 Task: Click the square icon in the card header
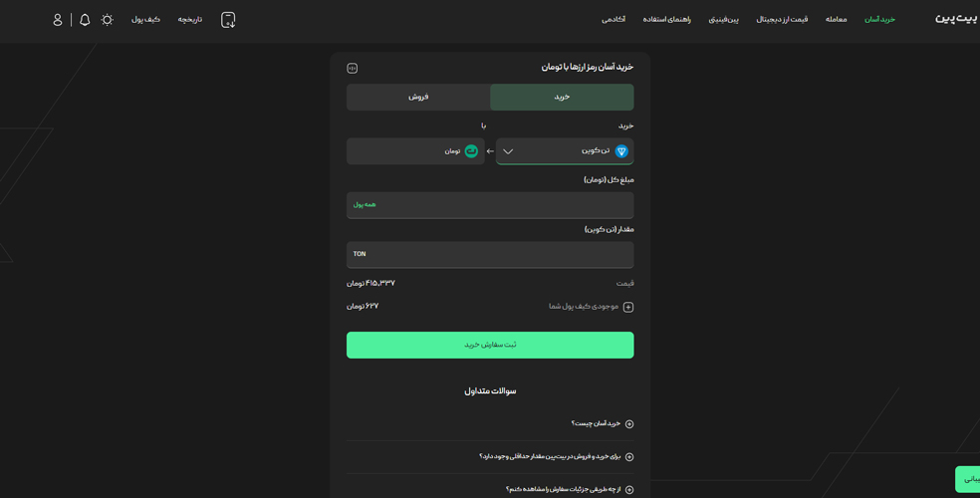pos(352,68)
